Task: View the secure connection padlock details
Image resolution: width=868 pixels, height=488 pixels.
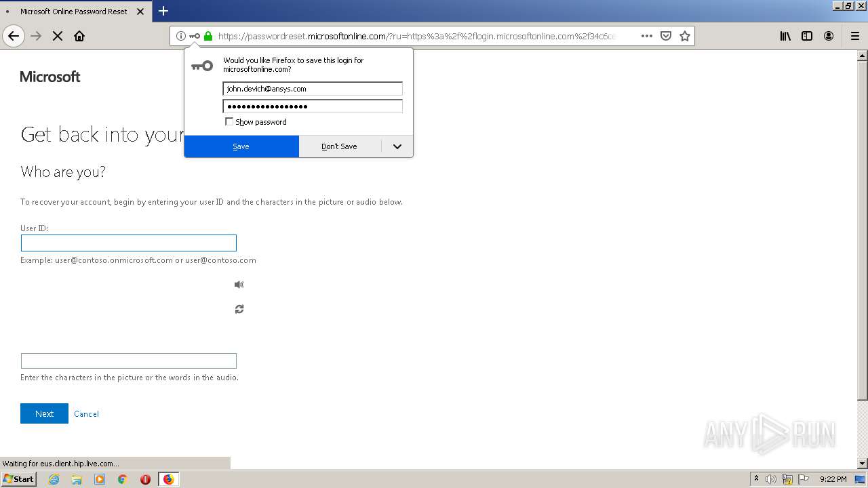Action: pos(208,36)
